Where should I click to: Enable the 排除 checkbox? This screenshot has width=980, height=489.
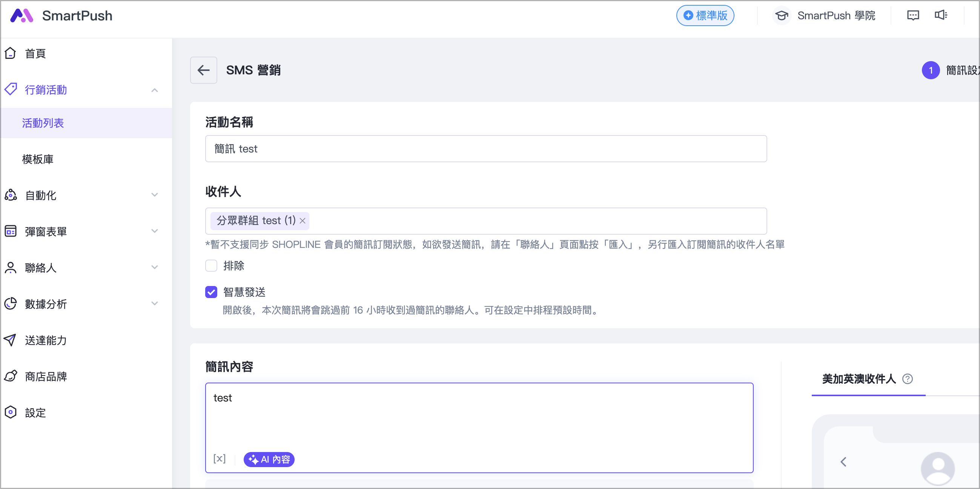click(x=211, y=265)
